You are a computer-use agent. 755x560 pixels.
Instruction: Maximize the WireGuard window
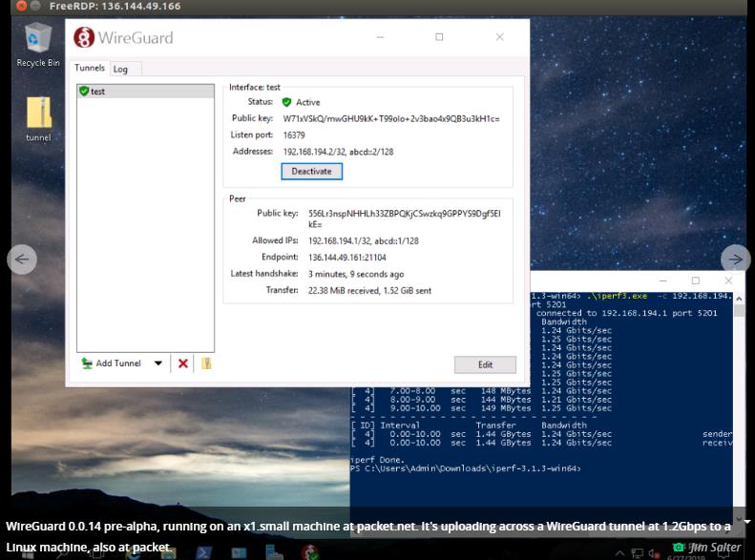pos(439,37)
